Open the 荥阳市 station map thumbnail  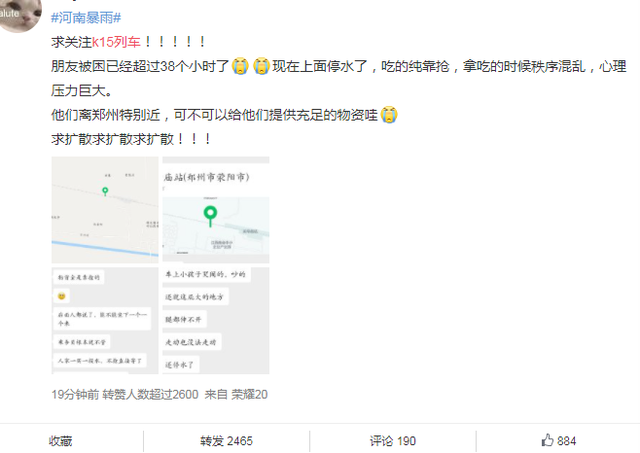click(216, 209)
